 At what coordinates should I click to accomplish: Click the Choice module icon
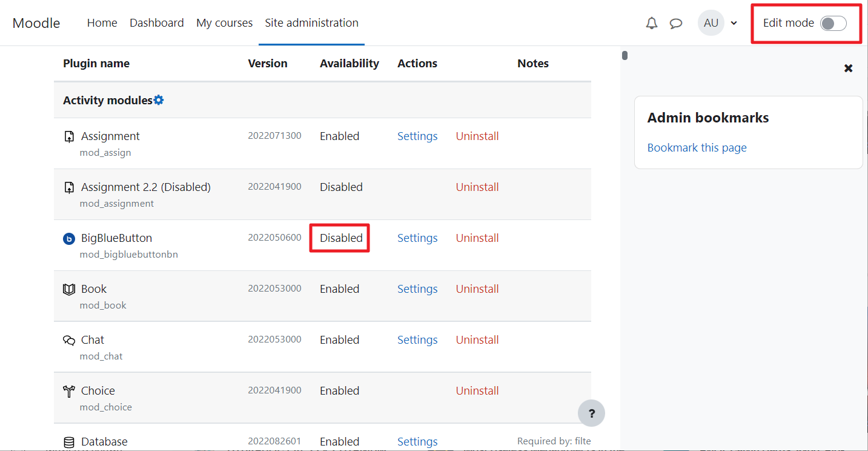[69, 391]
